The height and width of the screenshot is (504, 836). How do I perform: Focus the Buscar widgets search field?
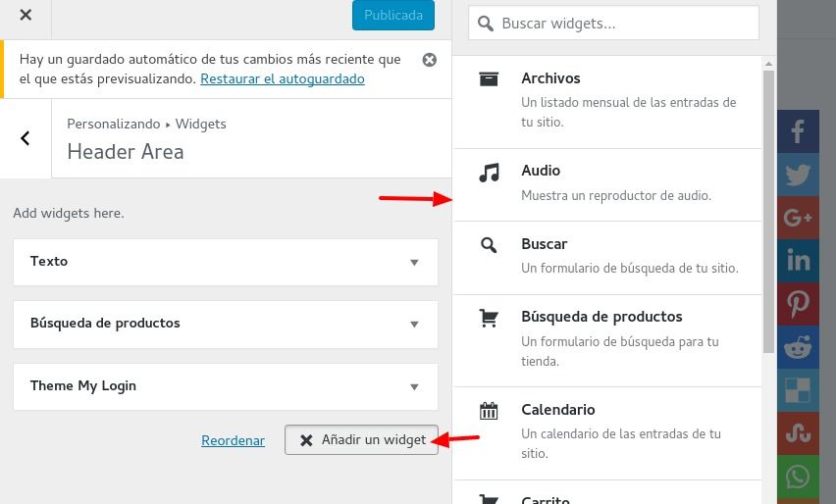[x=613, y=23]
